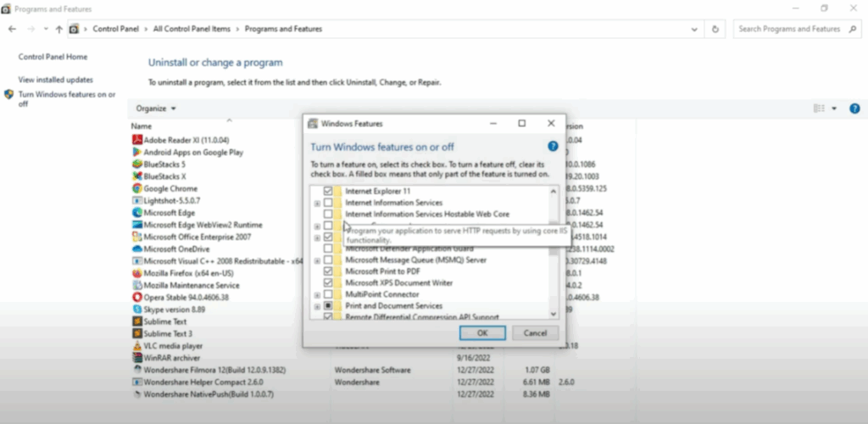Viewport: 868px width, 424px height.
Task: Expand MultiPoint Connector tree node
Action: (317, 294)
